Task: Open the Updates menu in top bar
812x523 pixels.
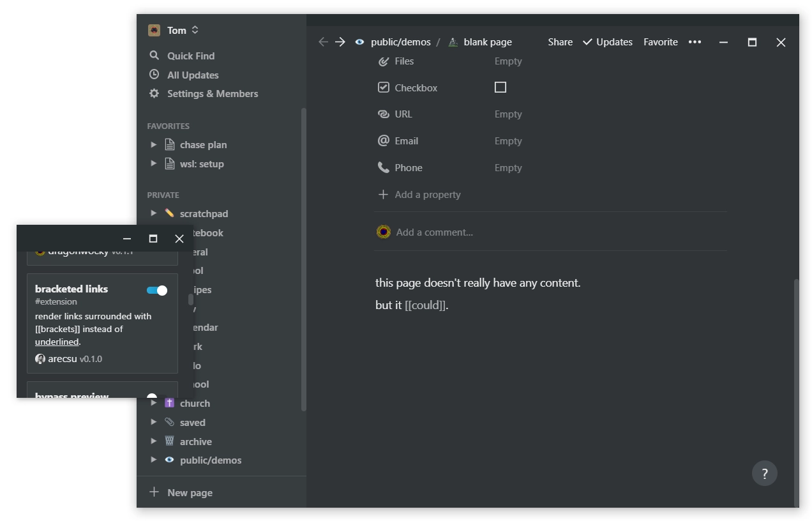Action: [x=607, y=42]
